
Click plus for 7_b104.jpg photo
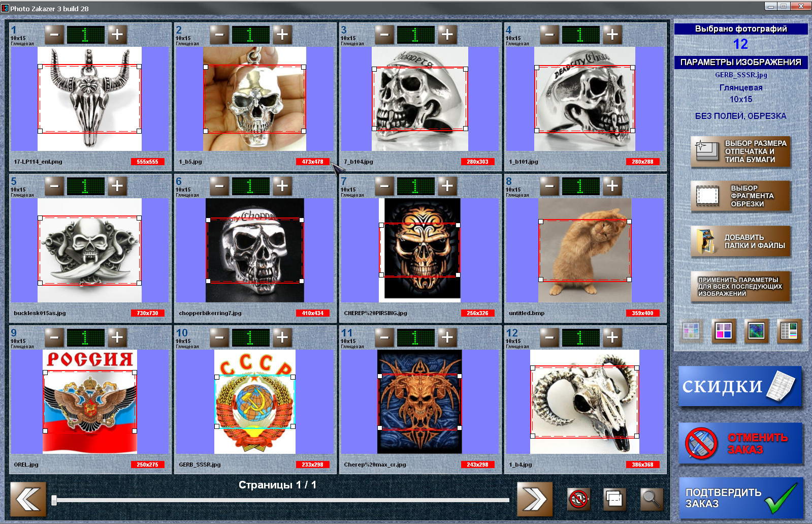tap(447, 35)
